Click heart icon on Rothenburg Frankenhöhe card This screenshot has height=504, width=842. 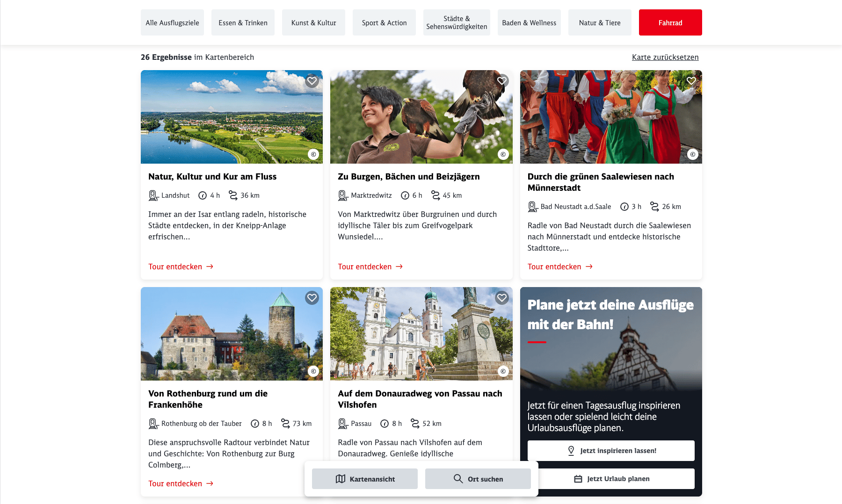[x=312, y=298]
